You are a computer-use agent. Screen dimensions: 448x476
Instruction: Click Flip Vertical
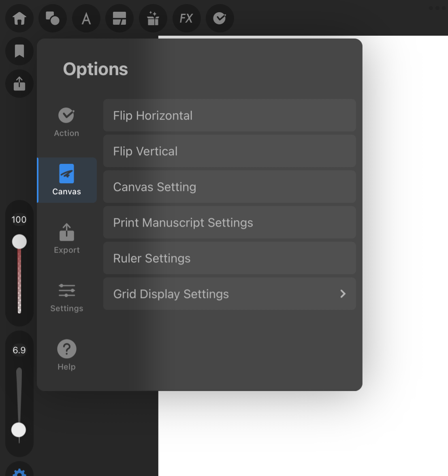click(229, 151)
